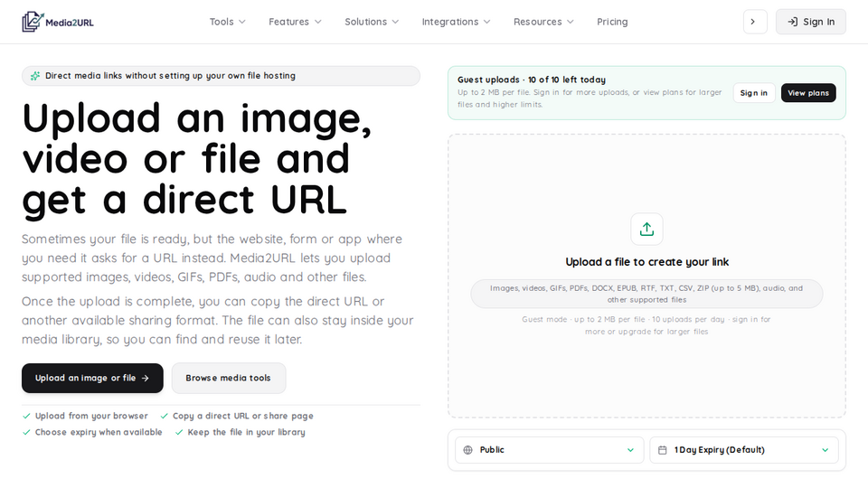Click the supported file types pill
The image size is (868, 488).
coord(646,294)
